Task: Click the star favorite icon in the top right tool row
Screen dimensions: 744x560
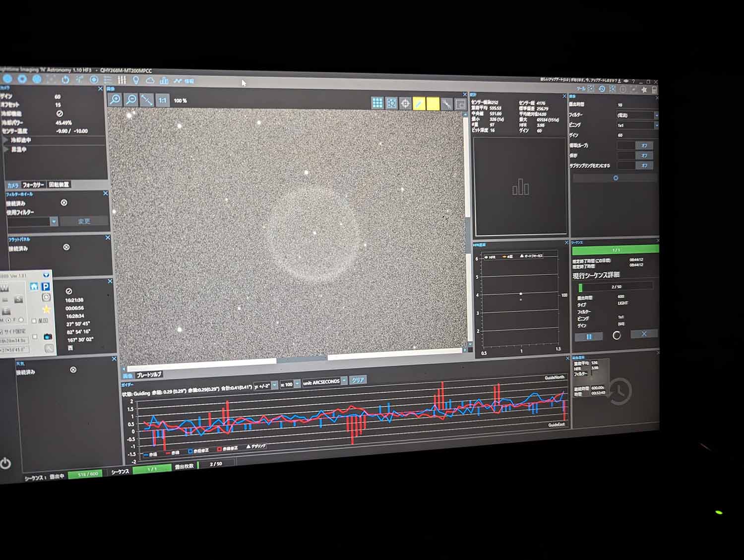Action: coord(644,90)
